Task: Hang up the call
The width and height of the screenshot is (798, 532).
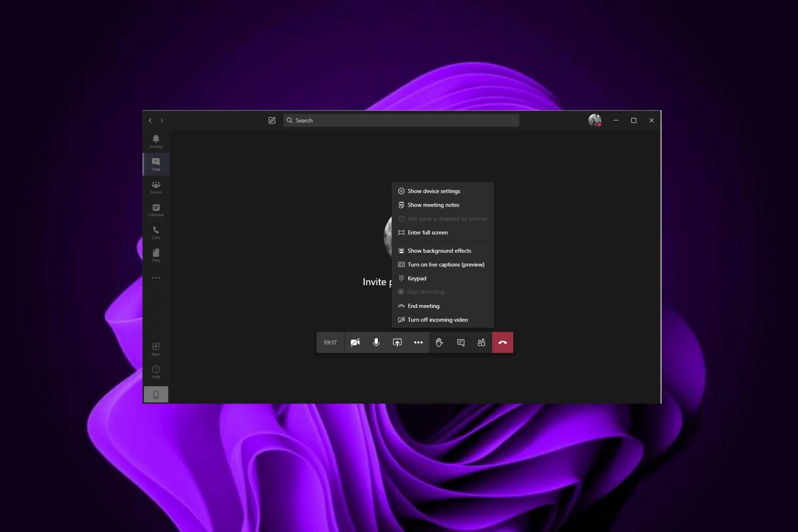Action: (x=502, y=342)
